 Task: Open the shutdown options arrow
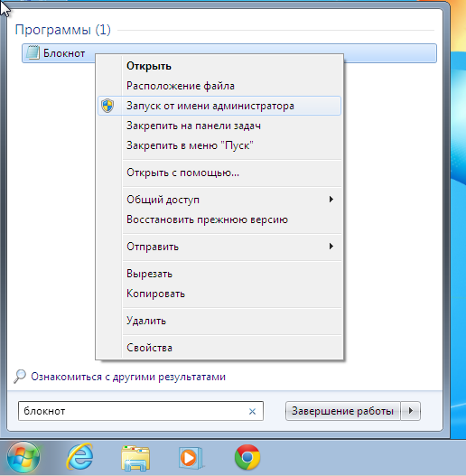(x=410, y=411)
